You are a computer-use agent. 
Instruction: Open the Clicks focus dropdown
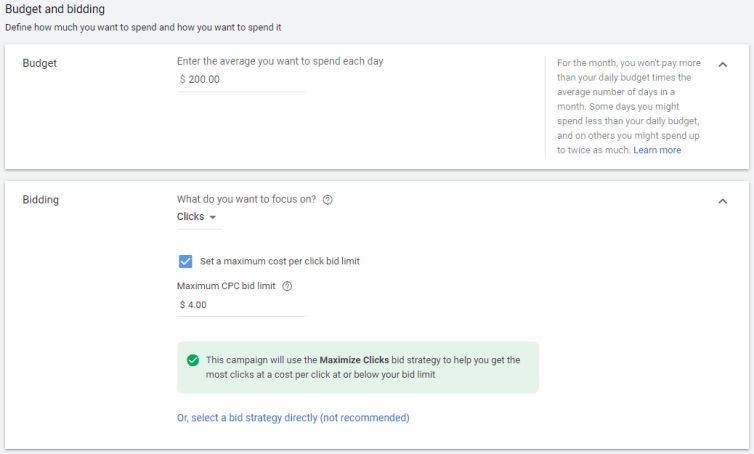199,217
